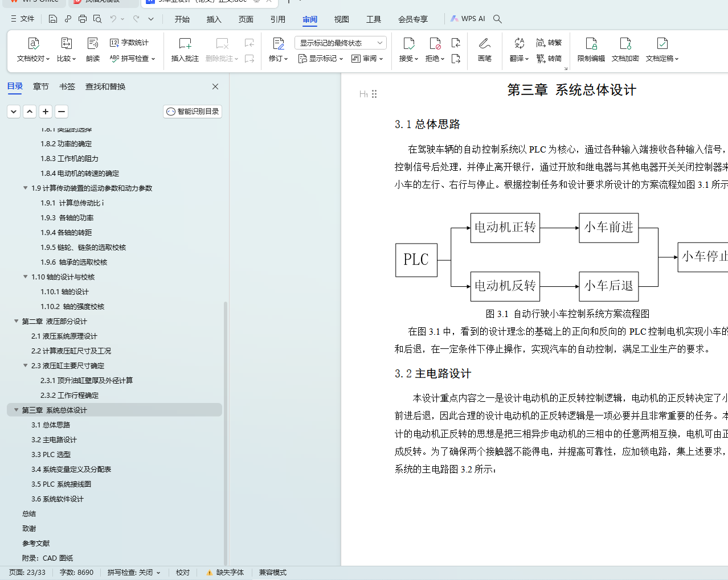Image resolution: width=728 pixels, height=580 pixels.
Task: Collapse the 第三章 系统总体设计 node
Action: pyautogui.click(x=17, y=410)
